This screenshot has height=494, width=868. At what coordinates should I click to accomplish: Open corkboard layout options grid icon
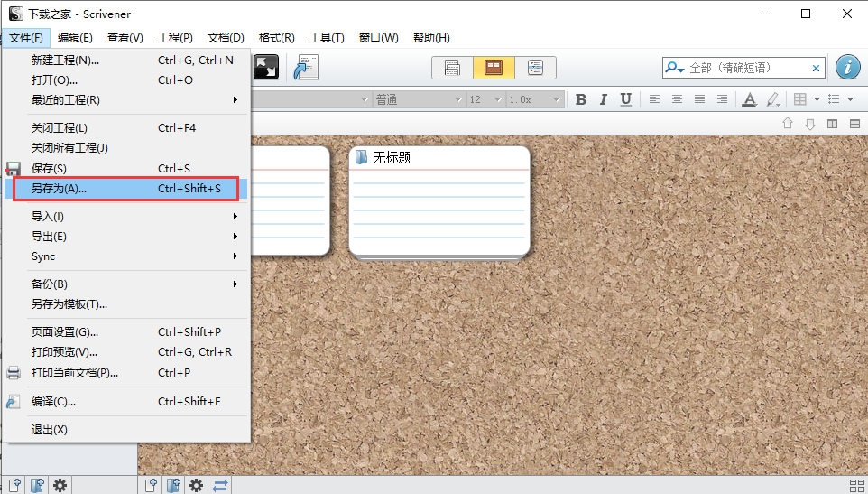coord(857,486)
